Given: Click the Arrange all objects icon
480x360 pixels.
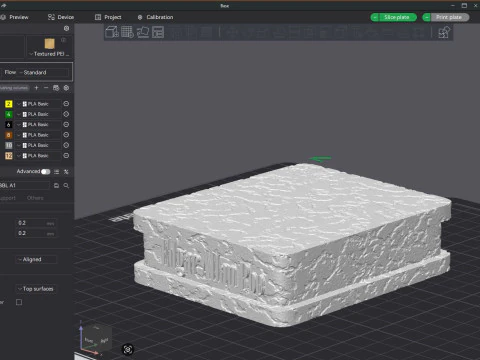Looking at the screenshot, I should (158, 32).
